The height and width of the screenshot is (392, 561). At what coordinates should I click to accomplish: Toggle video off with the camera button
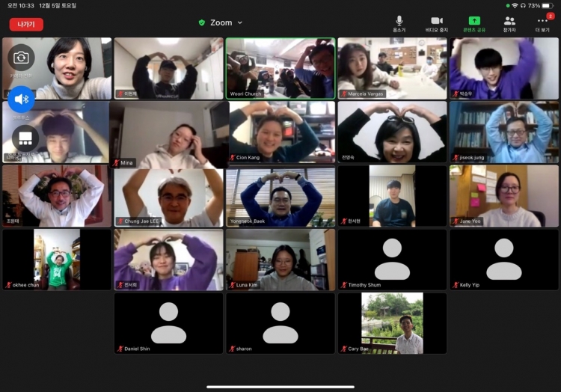point(437,21)
